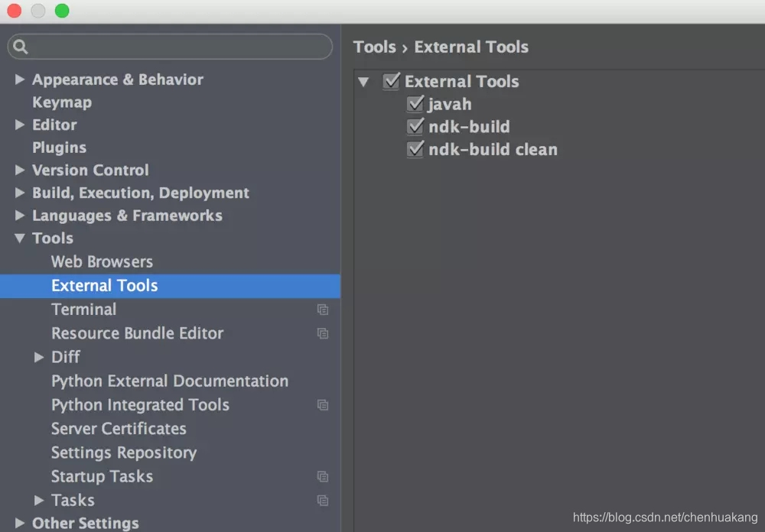Image resolution: width=765 pixels, height=532 pixels.
Task: Toggle the External Tools group checkbox
Action: click(x=391, y=81)
